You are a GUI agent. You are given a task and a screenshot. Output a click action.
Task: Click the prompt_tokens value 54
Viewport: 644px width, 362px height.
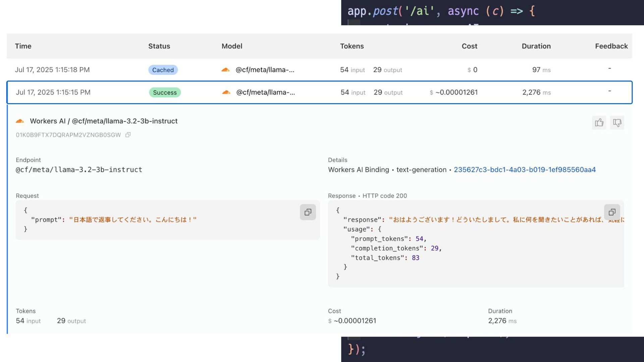[419, 239]
